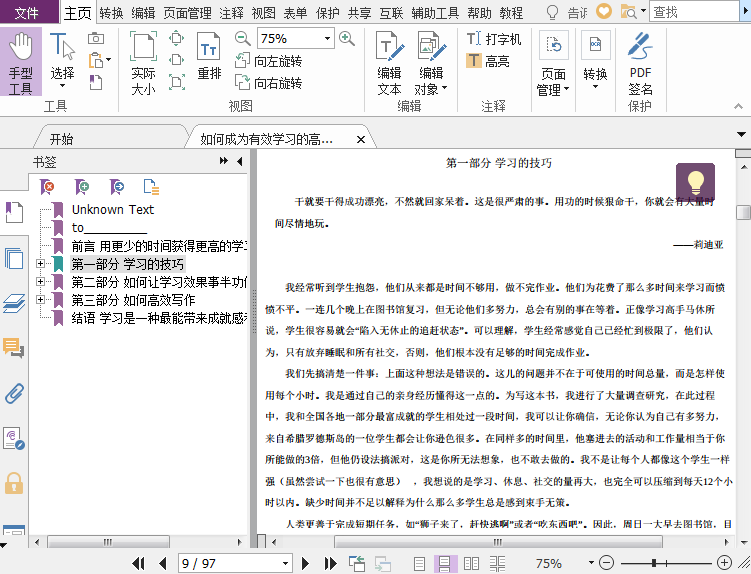Open the Digital Signatures sidebar icon
Viewport: 751px width, 574px height.
(14, 438)
